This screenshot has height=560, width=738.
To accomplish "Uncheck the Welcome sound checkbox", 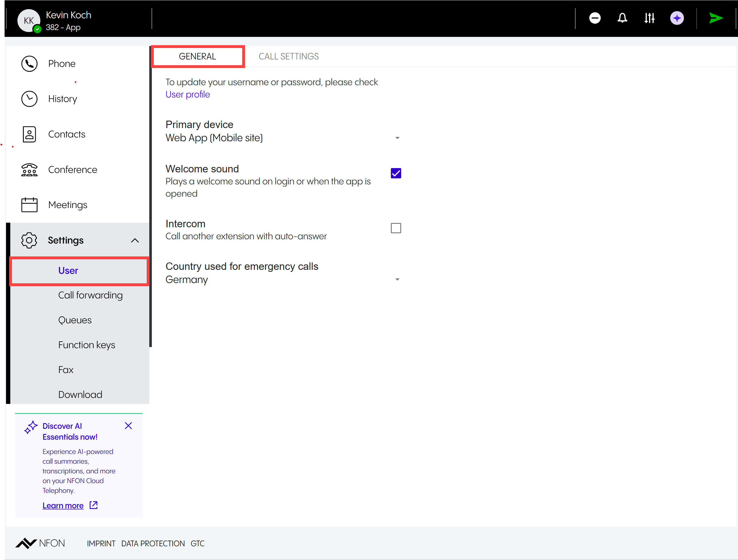I will (396, 174).
